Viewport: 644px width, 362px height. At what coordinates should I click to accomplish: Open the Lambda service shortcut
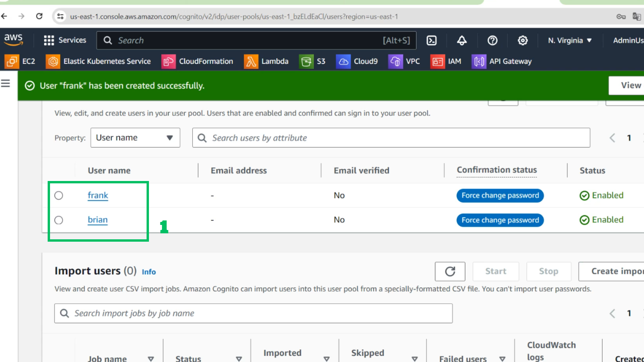pos(266,61)
